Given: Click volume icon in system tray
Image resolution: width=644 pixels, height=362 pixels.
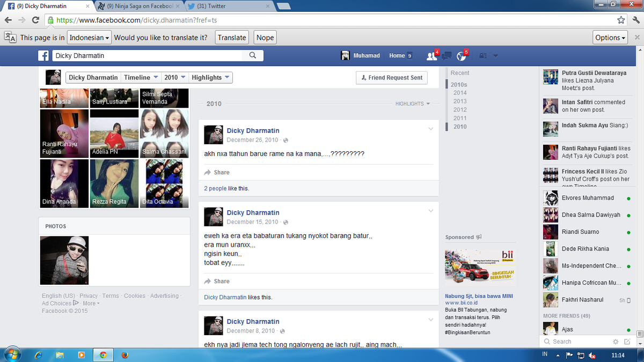Looking at the screenshot, I should (x=592, y=355).
